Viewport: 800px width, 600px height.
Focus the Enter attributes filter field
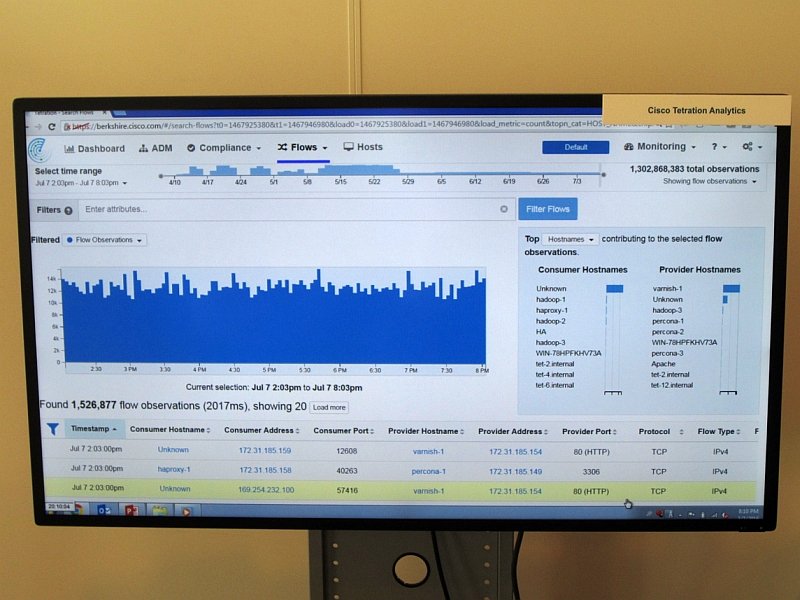coord(291,209)
